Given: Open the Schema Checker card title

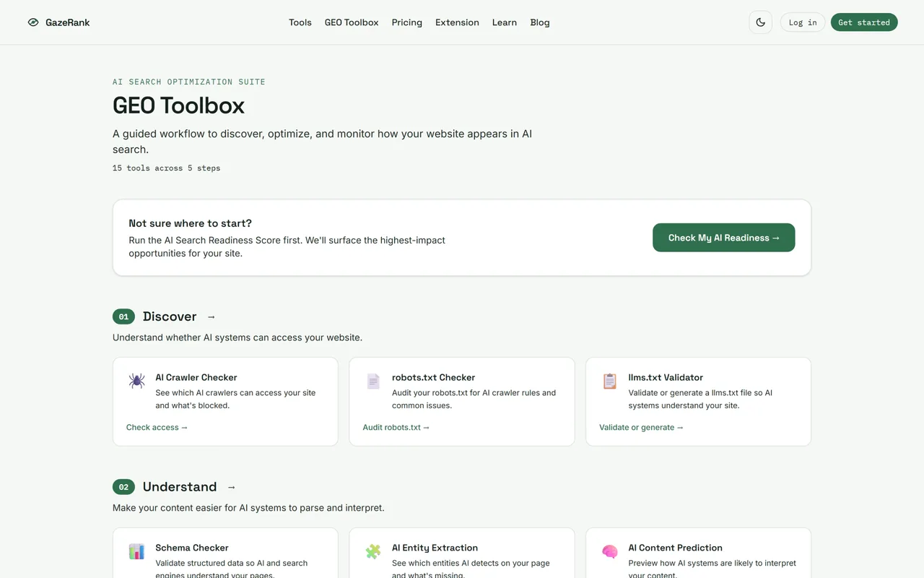Looking at the screenshot, I should pyautogui.click(x=192, y=548).
